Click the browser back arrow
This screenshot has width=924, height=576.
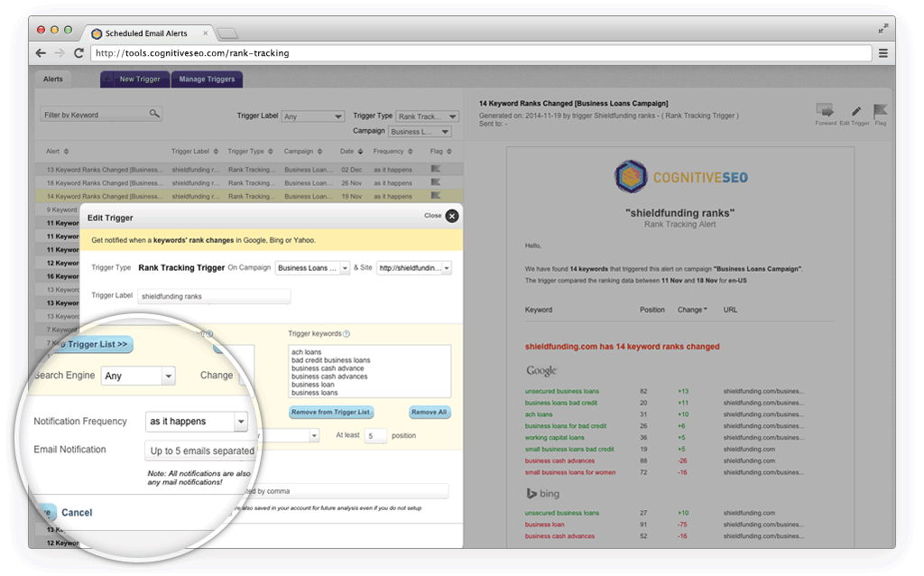click(x=41, y=53)
